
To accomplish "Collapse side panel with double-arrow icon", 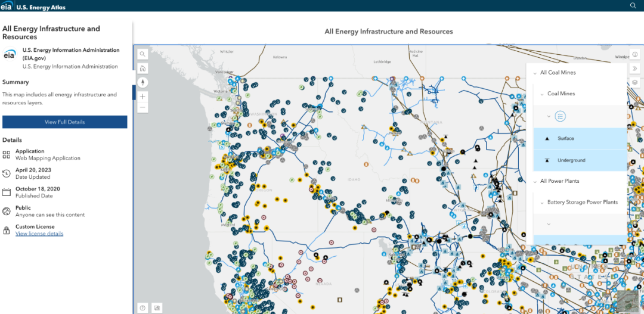I will 635,69.
